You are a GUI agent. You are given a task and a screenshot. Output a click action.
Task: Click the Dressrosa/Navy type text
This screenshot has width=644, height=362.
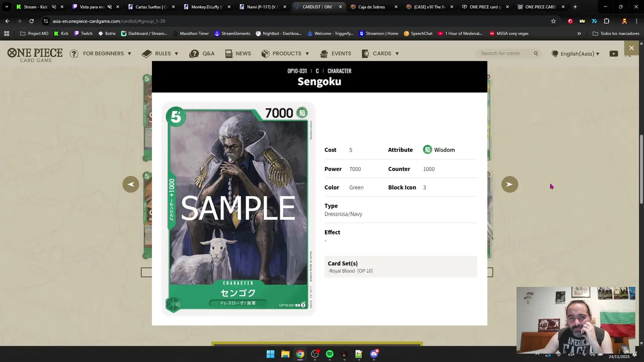tap(343, 214)
